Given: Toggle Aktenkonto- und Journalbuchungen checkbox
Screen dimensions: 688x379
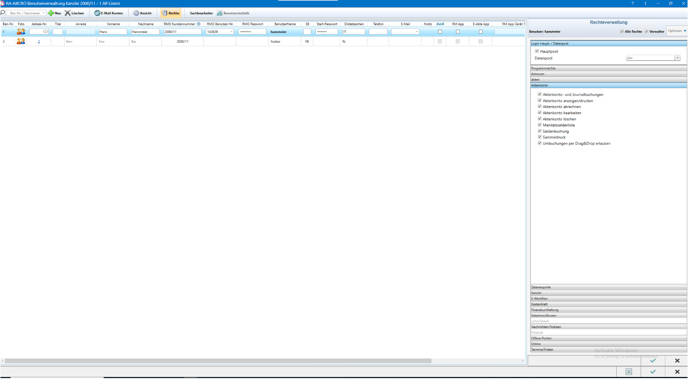Looking at the screenshot, I should click(539, 94).
